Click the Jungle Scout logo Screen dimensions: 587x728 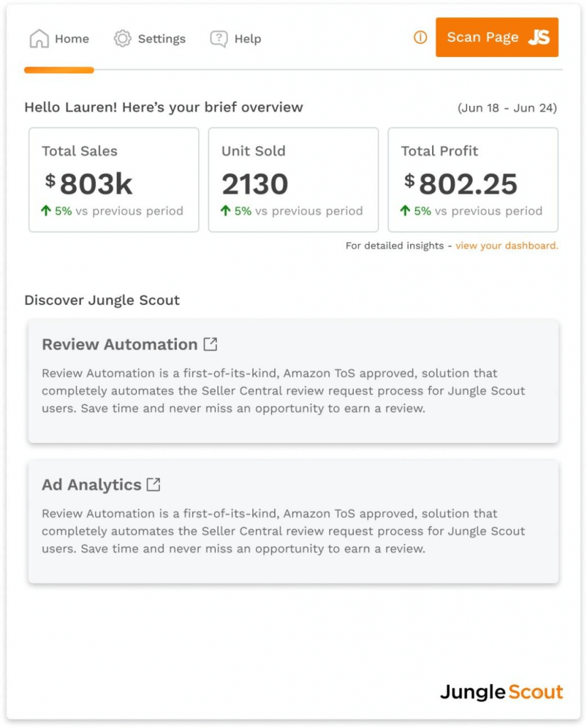(501, 692)
